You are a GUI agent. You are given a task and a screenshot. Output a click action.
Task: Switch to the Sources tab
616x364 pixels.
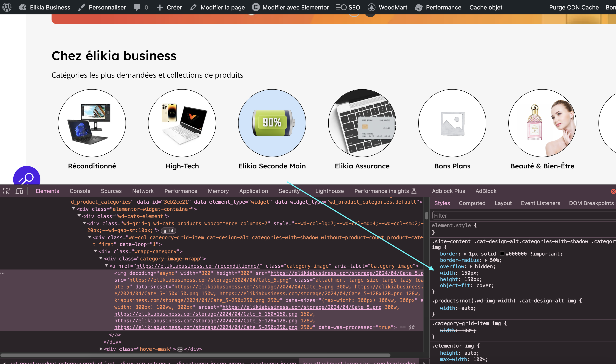(111, 191)
